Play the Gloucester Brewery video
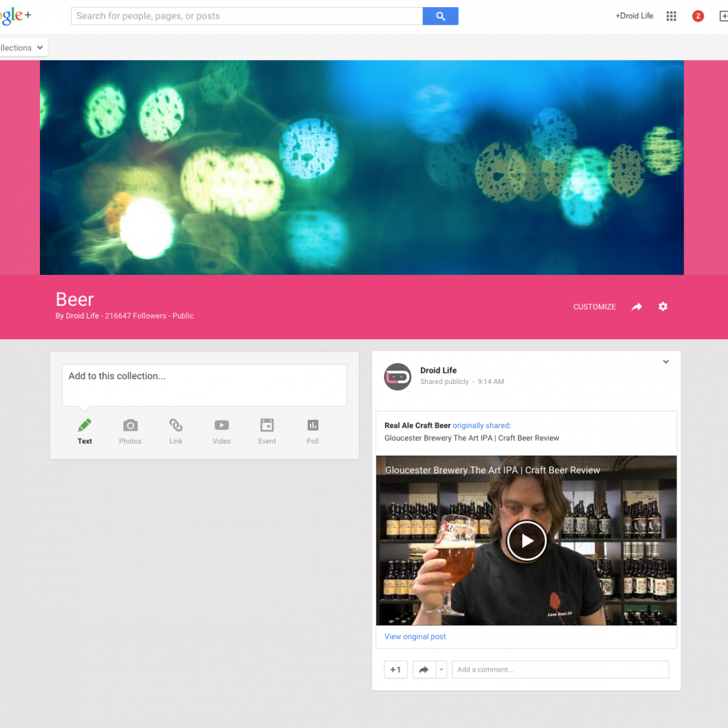 (x=527, y=540)
